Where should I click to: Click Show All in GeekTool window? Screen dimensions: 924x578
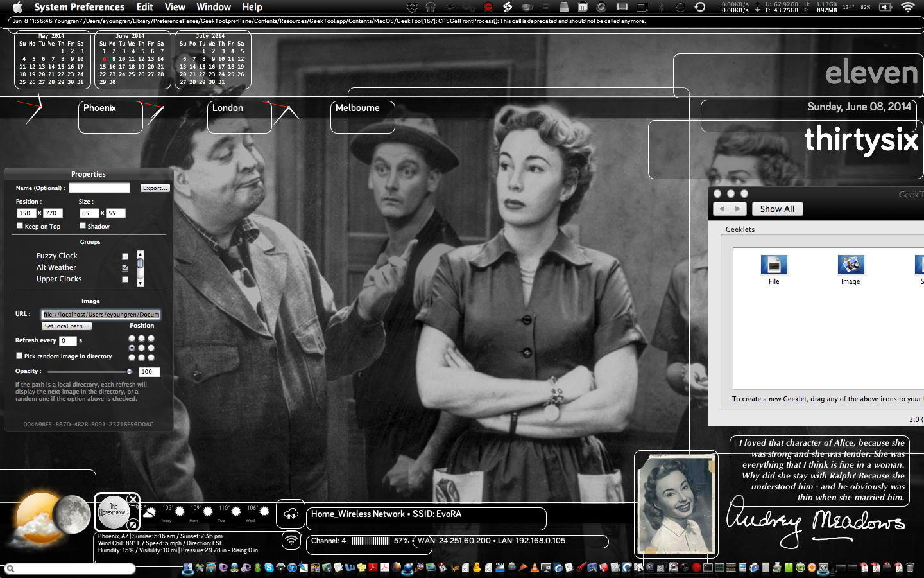coord(777,209)
